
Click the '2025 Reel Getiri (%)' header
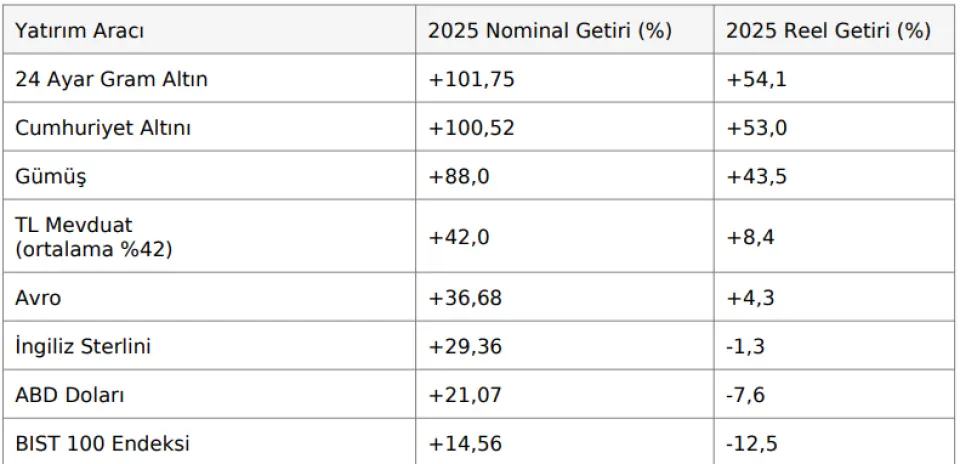828,31
